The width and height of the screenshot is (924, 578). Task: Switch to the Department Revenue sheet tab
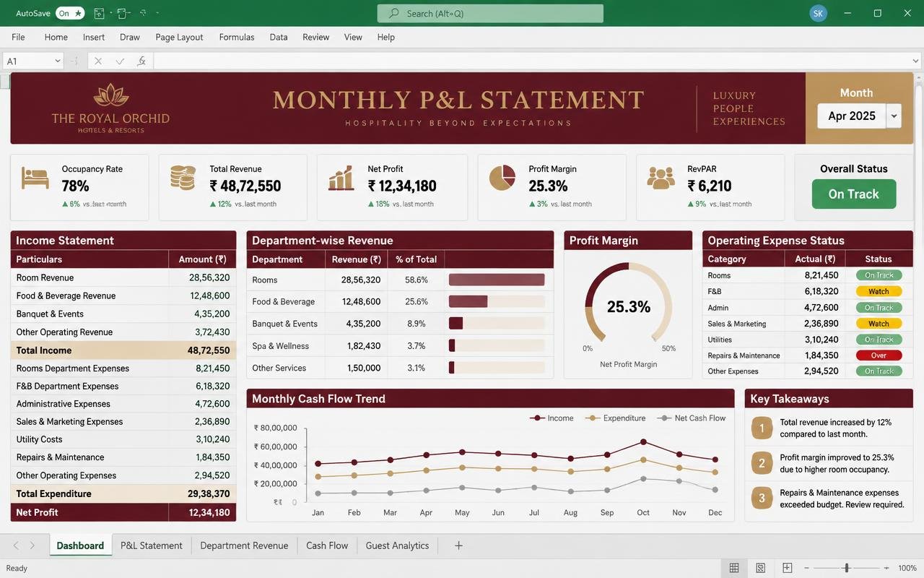point(244,545)
